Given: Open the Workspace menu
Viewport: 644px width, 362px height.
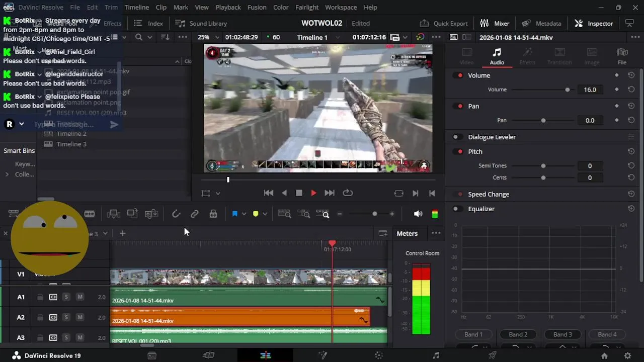Looking at the screenshot, I should [x=341, y=8].
